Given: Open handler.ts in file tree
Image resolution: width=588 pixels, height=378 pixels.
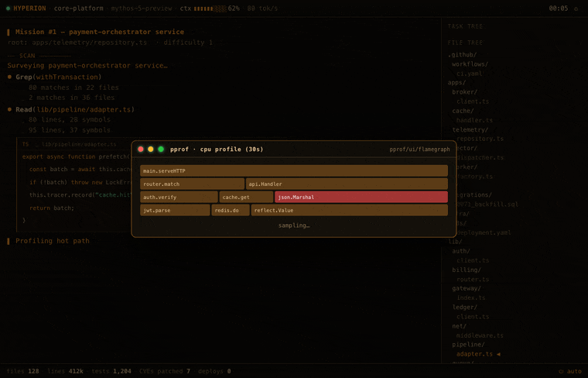Looking at the screenshot, I should 474,120.
